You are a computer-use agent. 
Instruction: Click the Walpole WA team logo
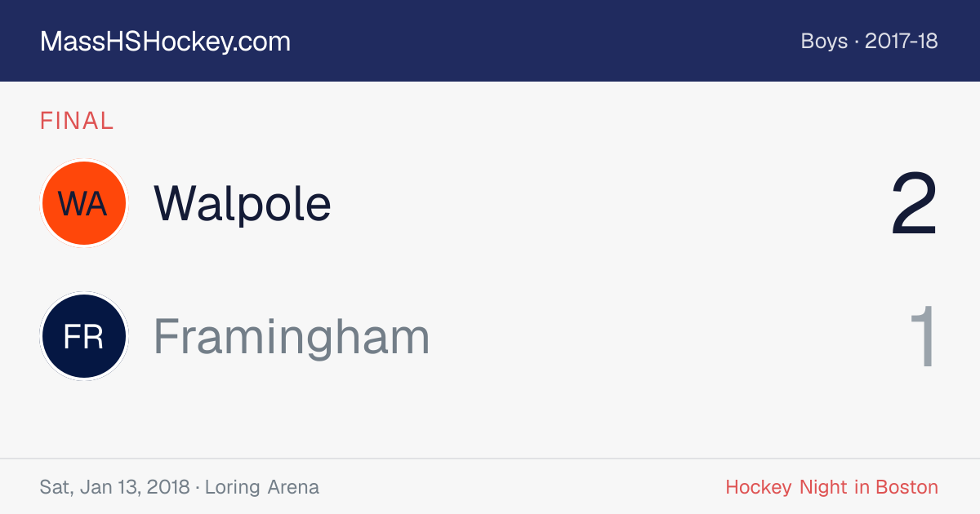click(83, 202)
